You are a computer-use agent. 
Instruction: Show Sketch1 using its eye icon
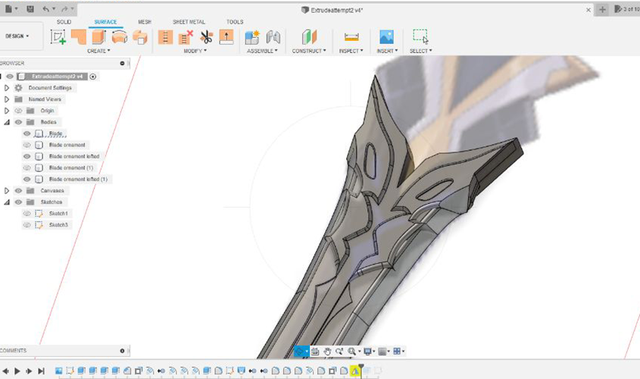click(x=27, y=213)
